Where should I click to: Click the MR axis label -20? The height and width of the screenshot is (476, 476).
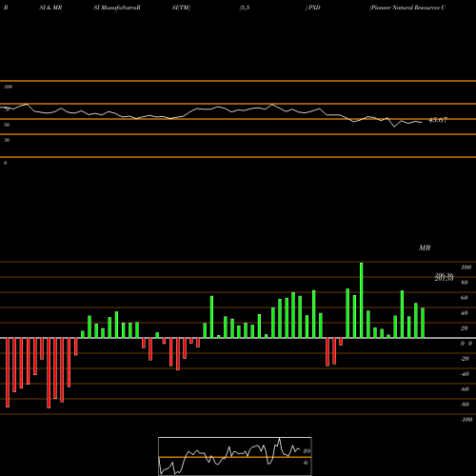[x=465, y=359]
